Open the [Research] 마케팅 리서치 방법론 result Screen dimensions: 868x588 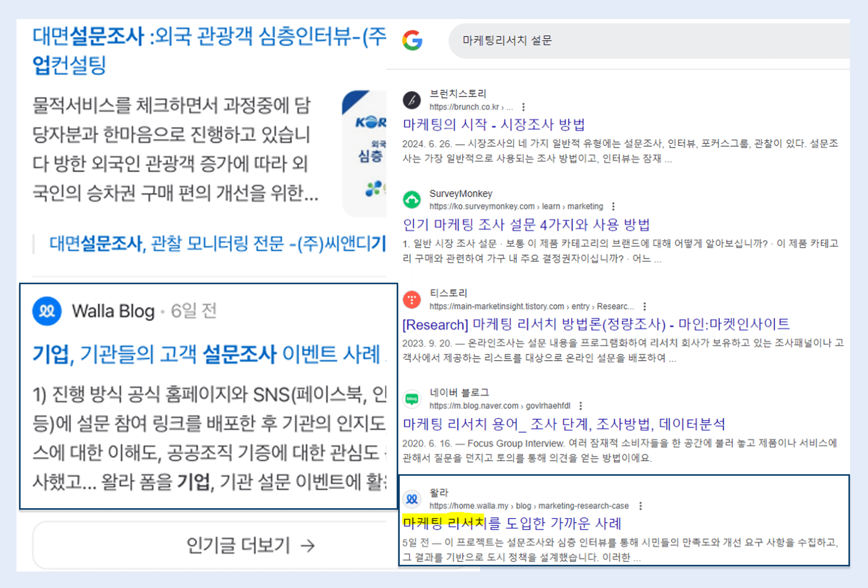click(x=596, y=324)
